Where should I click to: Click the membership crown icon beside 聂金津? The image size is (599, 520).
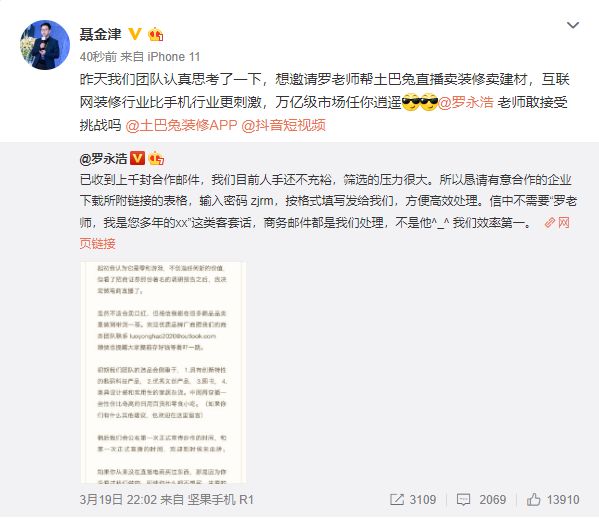click(156, 34)
